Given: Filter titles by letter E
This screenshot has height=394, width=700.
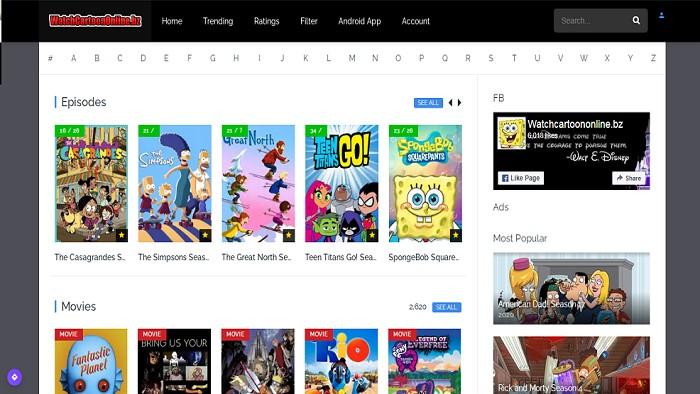Looking at the screenshot, I should (166, 58).
